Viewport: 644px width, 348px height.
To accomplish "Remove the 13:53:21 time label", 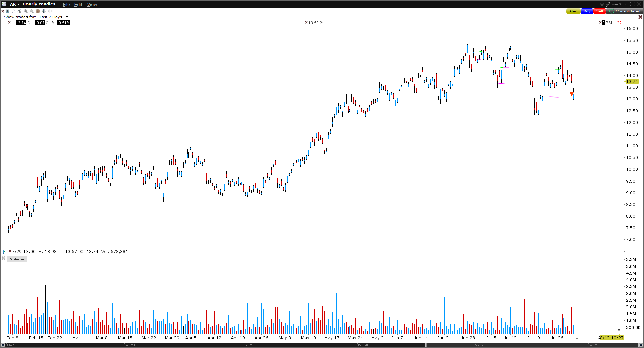I will click(306, 23).
